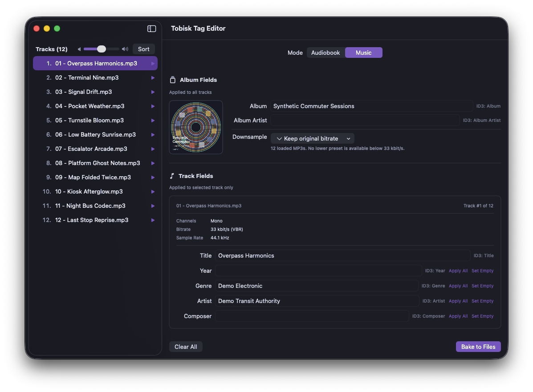This screenshot has width=533, height=392.
Task: Play track 03 - Signal Drift.mp3
Action: (x=153, y=92)
